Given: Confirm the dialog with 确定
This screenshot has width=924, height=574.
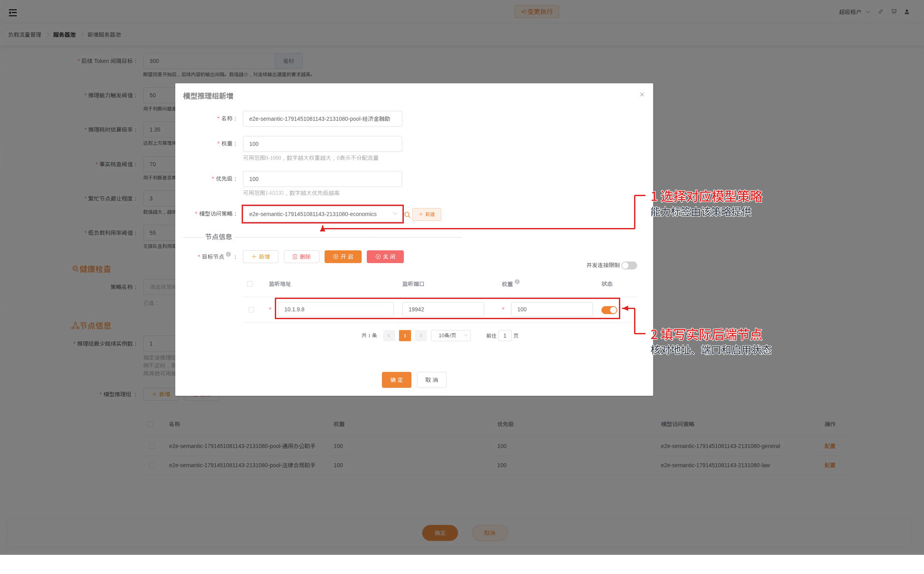Looking at the screenshot, I should click(x=396, y=380).
